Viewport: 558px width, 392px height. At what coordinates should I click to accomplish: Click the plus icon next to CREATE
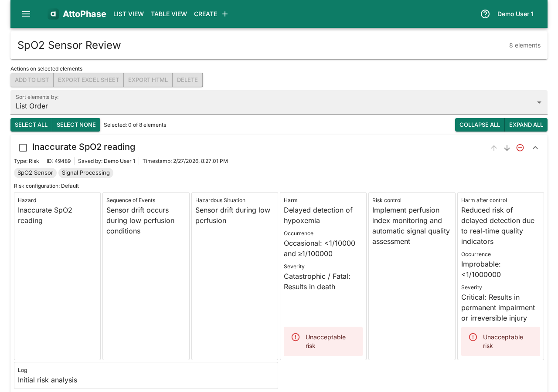point(225,14)
